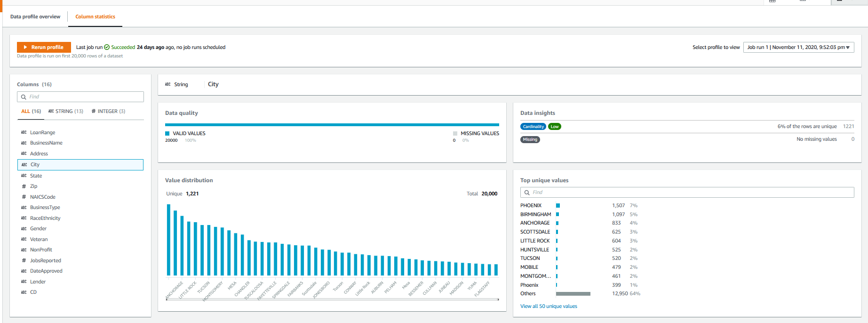Focus the Columns Find input field
The image size is (868, 323).
[x=85, y=97]
